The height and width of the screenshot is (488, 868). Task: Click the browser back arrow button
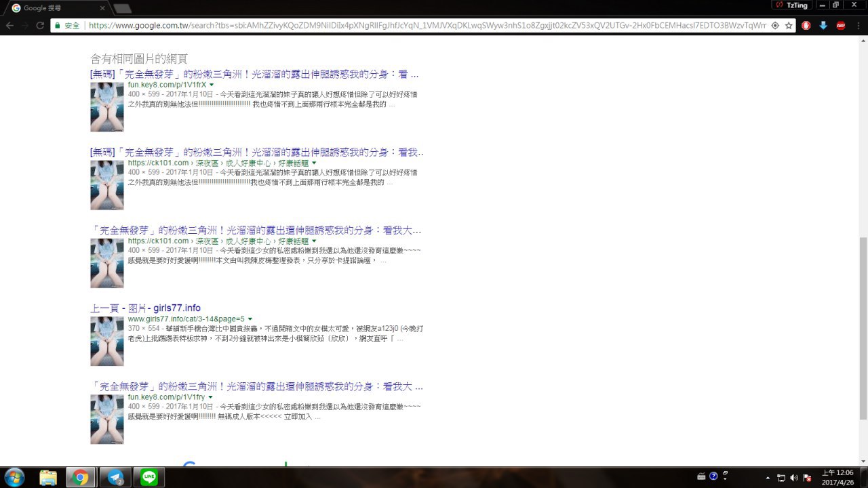coord(9,26)
